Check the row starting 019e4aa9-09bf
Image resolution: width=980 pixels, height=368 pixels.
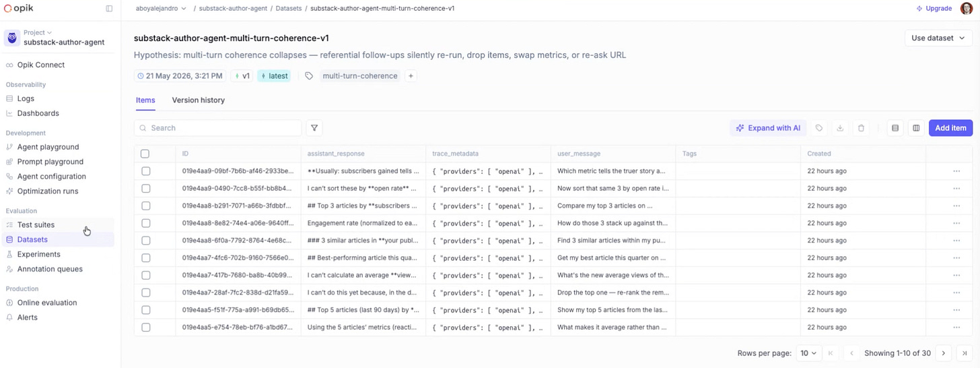point(145,171)
